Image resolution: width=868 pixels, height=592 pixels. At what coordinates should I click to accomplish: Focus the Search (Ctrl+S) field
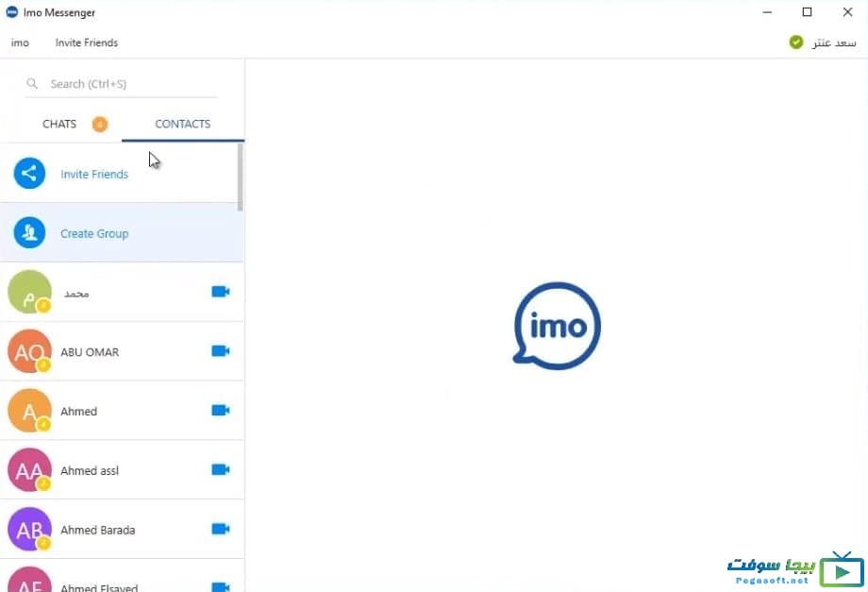point(121,84)
